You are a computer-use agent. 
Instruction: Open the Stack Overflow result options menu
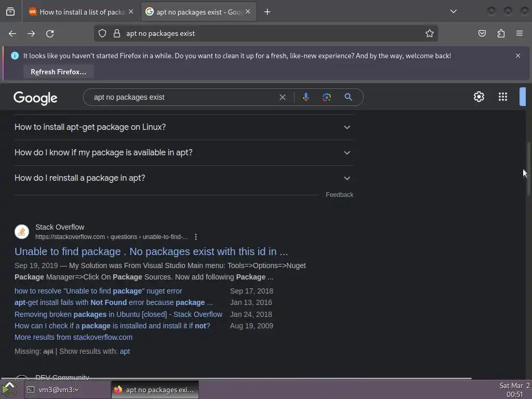point(196,237)
